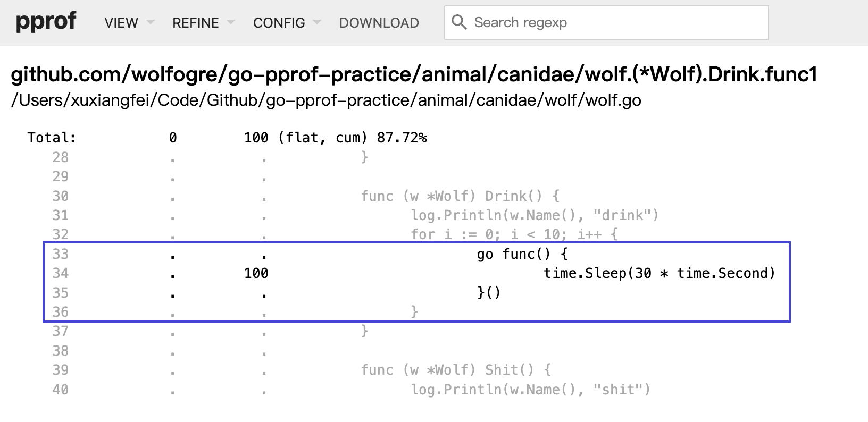Screen dimensions: 868x422
Task: Click the DOWNLOAD button
Action: pyautogui.click(x=379, y=23)
